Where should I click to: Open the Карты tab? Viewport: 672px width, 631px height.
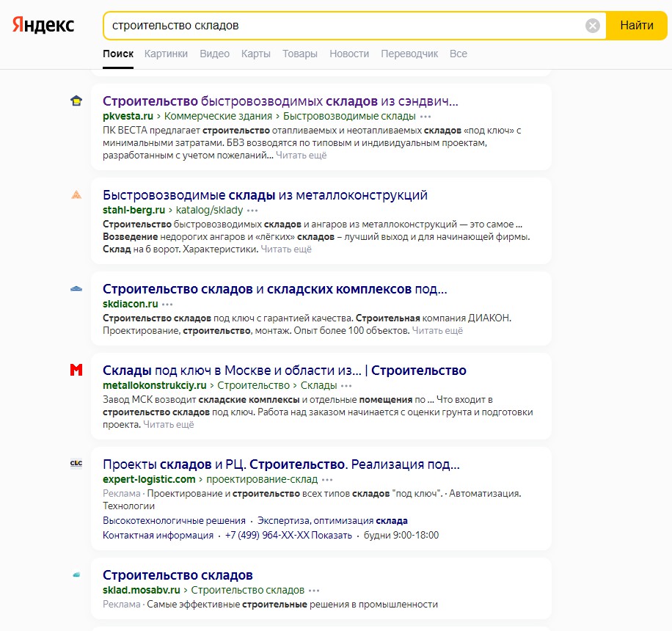[x=256, y=54]
